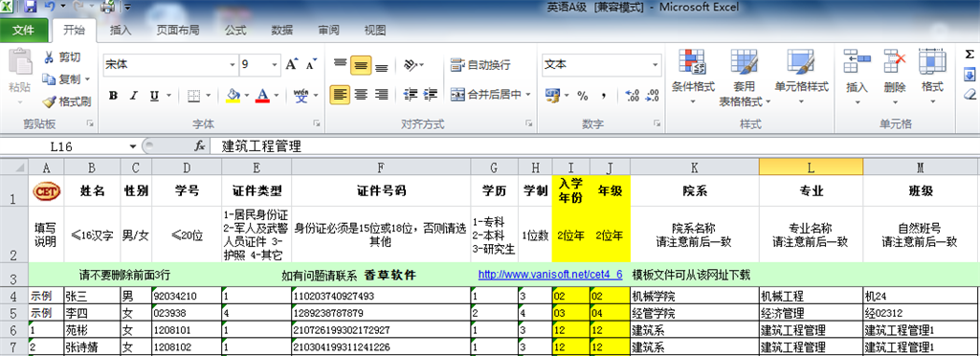Click the center align text icon

[x=361, y=95]
